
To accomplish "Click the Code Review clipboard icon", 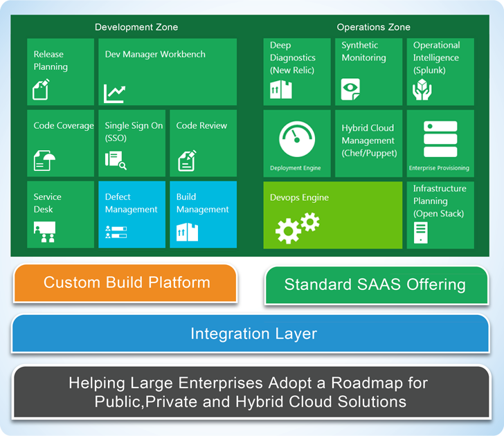I will tap(187, 161).
